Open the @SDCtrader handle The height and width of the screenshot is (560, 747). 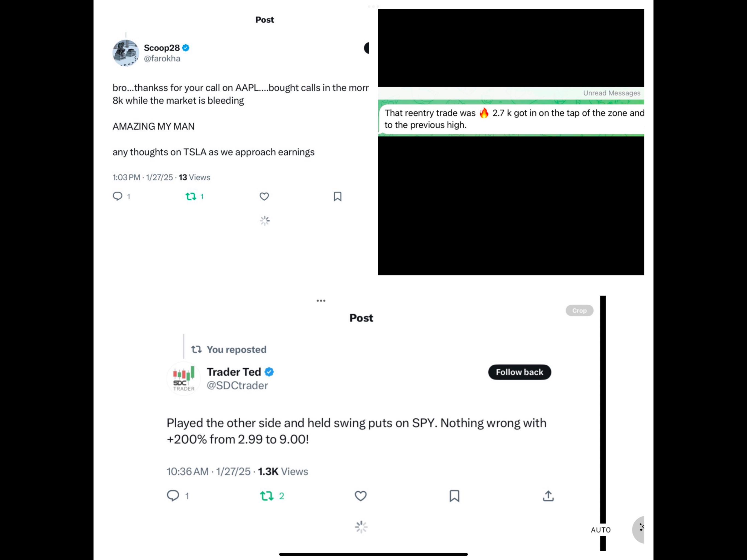(x=237, y=385)
